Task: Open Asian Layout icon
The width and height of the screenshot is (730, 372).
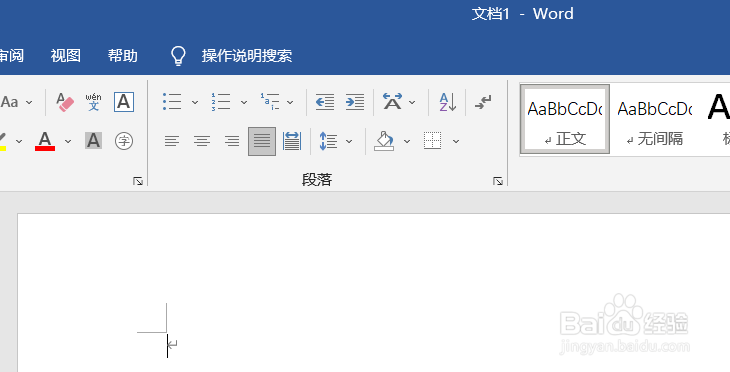Action: click(392, 102)
